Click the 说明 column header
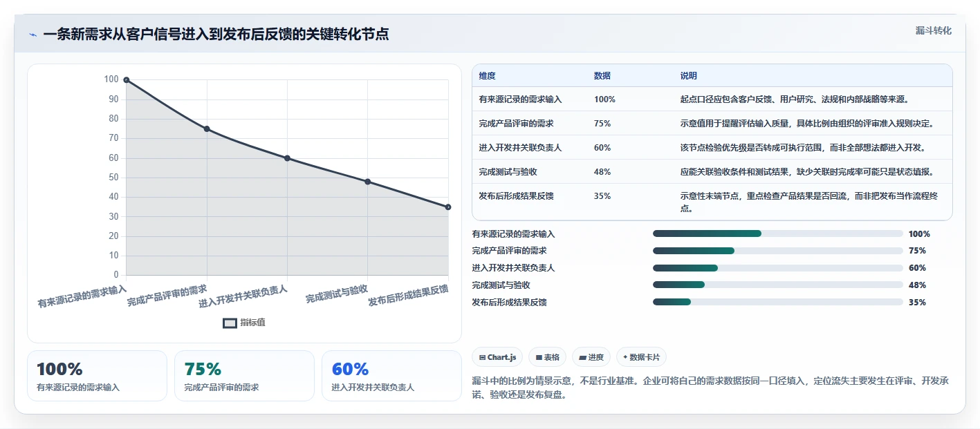This screenshot has width=980, height=429. pos(689,76)
